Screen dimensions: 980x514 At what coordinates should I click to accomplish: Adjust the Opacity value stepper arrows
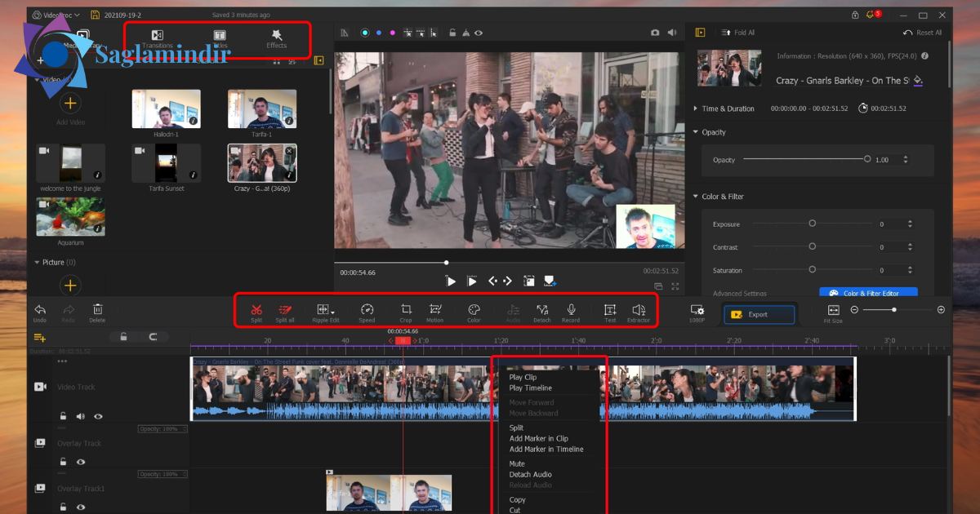coord(905,160)
